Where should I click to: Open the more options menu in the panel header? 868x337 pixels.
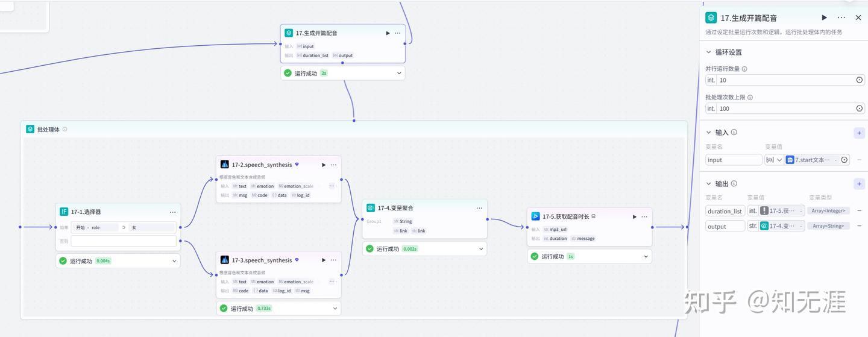pos(841,17)
